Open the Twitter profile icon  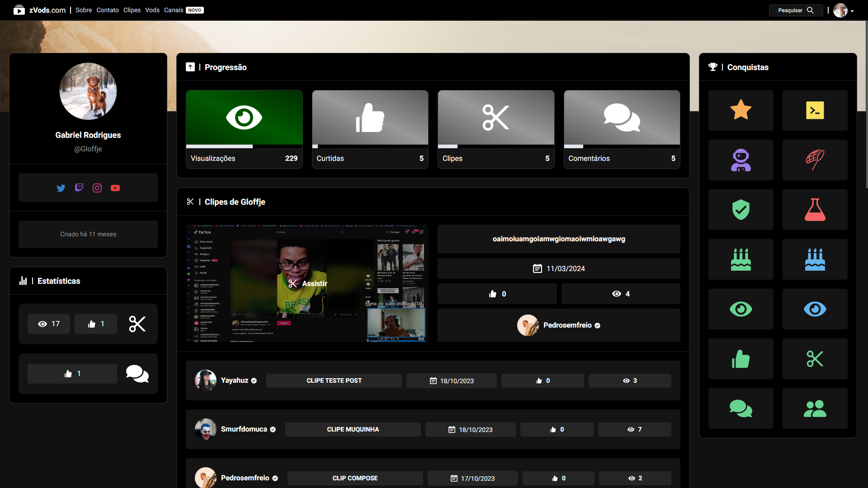coord(61,188)
